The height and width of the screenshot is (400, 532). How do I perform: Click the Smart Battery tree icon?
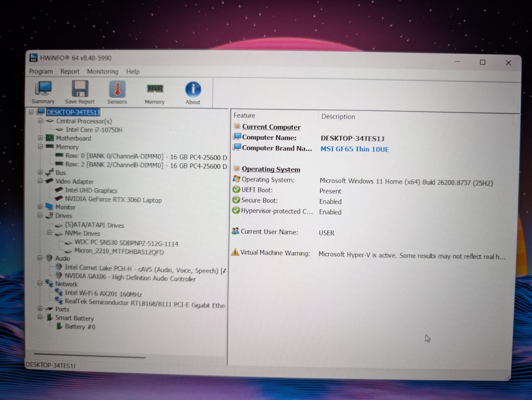pos(50,317)
